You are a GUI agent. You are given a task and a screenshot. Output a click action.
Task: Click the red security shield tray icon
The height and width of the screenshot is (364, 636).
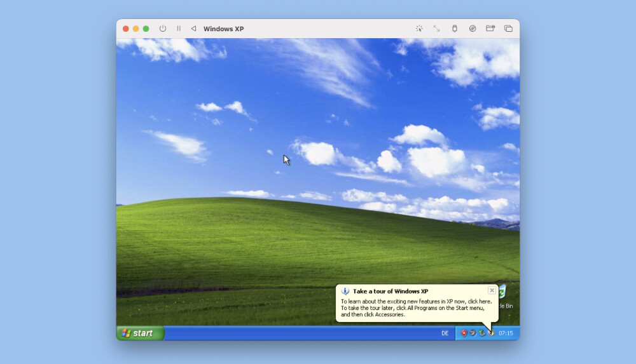coord(464,333)
